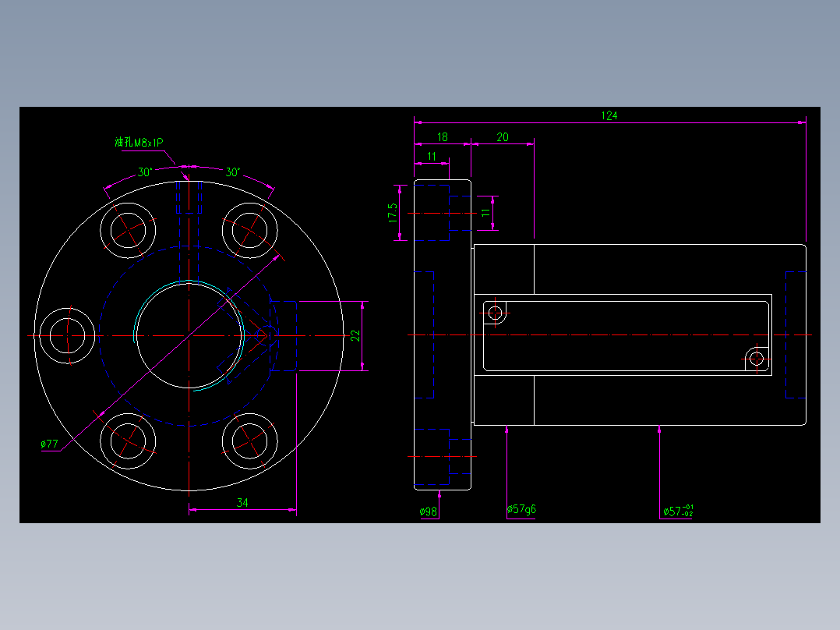
Task: Select the left 30° angle label
Action: click(145, 172)
